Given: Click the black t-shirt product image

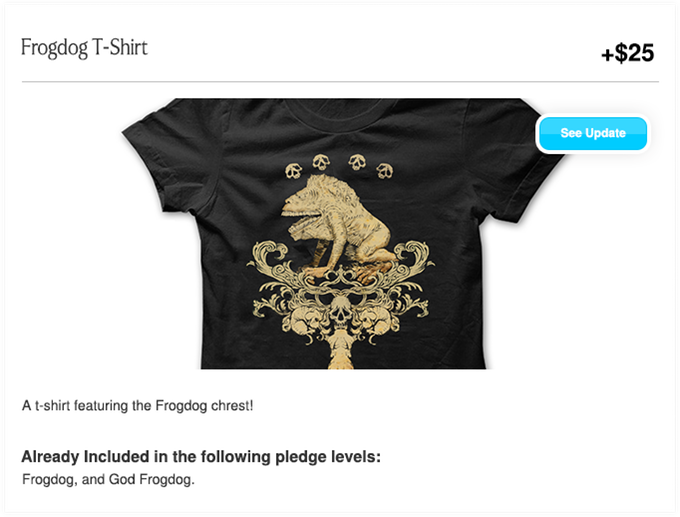Looking at the screenshot, I should (x=343, y=234).
